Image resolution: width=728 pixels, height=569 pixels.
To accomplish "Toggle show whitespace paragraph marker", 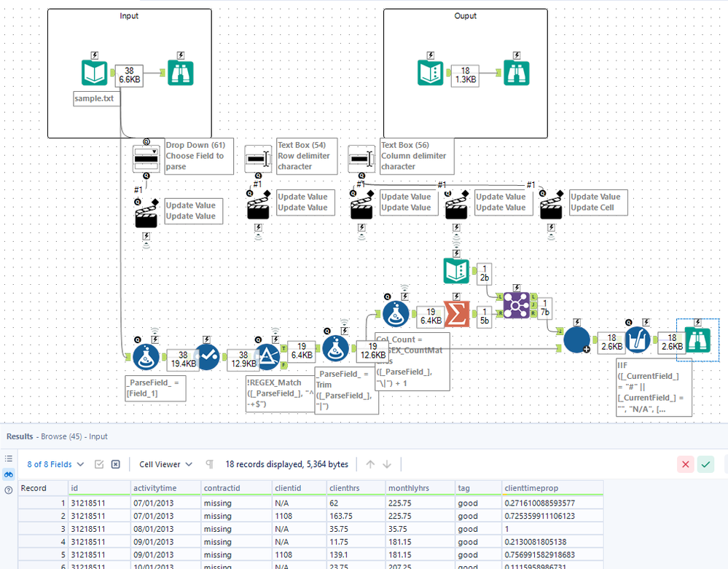I will tap(209, 464).
